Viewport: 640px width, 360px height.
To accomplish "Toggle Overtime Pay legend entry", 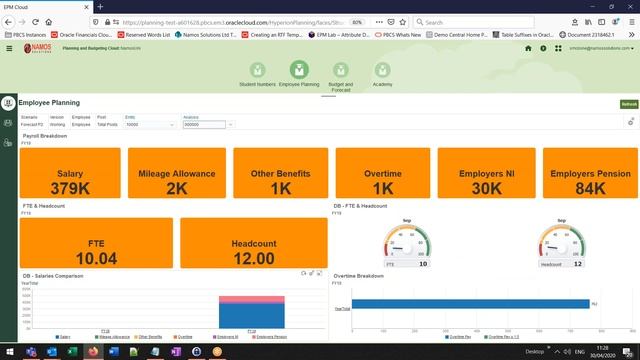I will click(458, 337).
